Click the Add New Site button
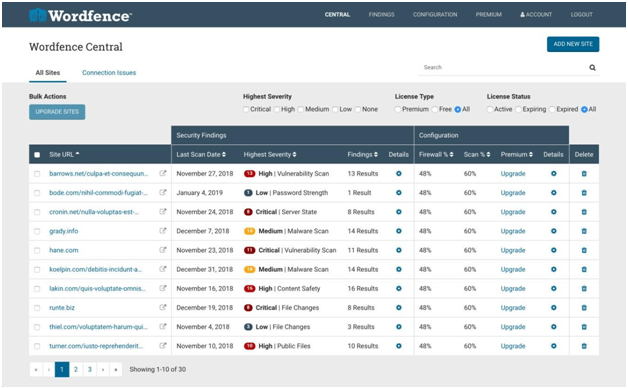628x389 pixels. tap(573, 44)
